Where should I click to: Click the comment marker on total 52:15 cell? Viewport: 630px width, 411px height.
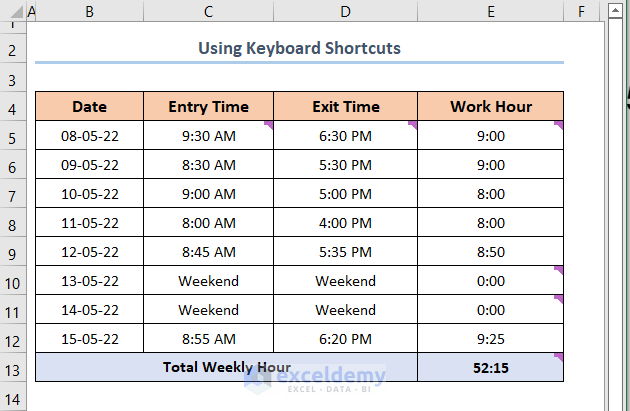click(559, 356)
